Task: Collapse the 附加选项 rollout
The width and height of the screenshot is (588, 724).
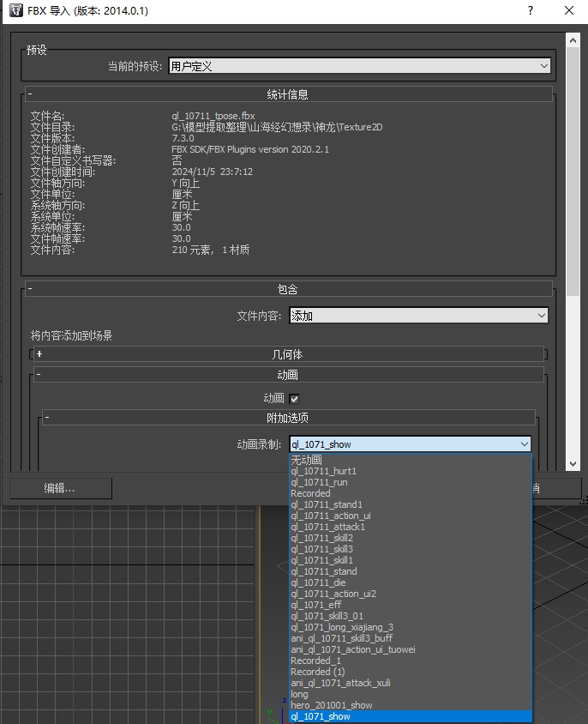Action: [x=289, y=418]
